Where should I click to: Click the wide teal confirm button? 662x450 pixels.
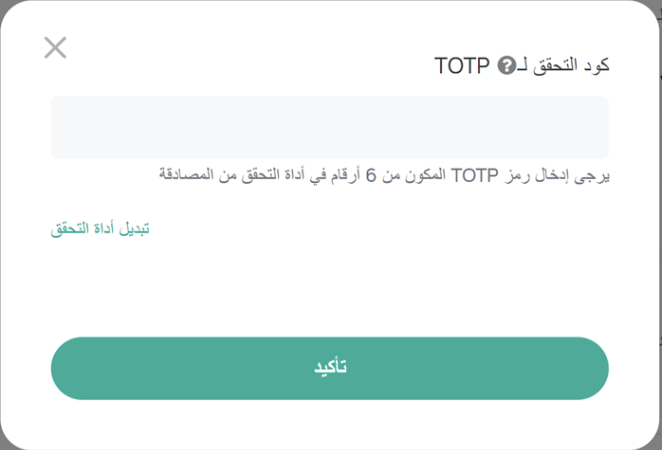(330, 368)
